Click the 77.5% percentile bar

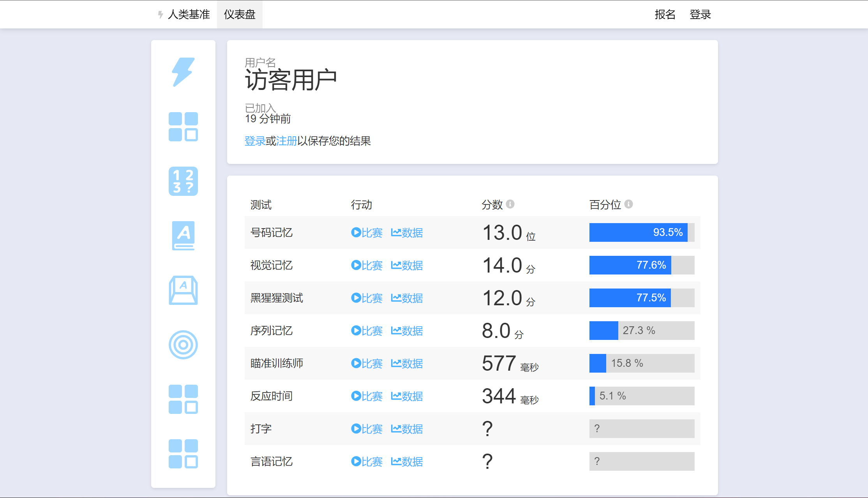click(x=642, y=298)
